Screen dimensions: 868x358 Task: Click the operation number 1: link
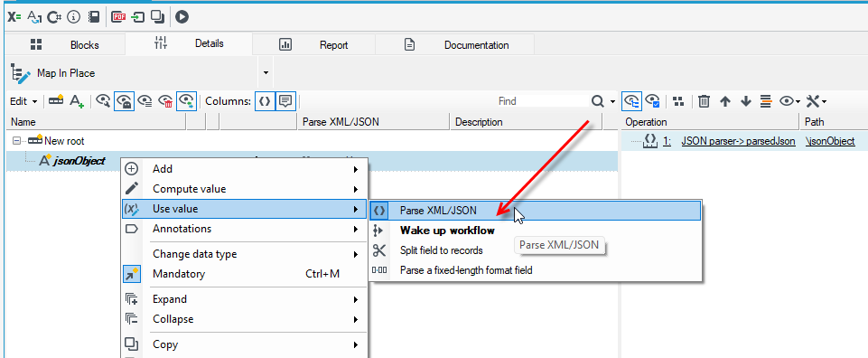coord(667,141)
